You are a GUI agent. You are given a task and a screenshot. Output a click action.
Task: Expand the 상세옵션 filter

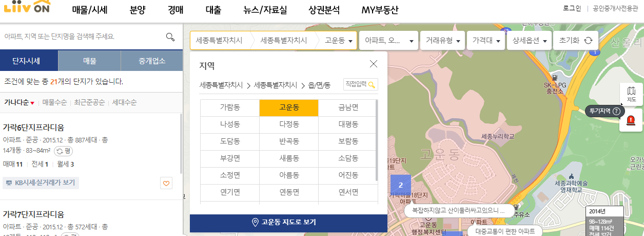tap(529, 41)
